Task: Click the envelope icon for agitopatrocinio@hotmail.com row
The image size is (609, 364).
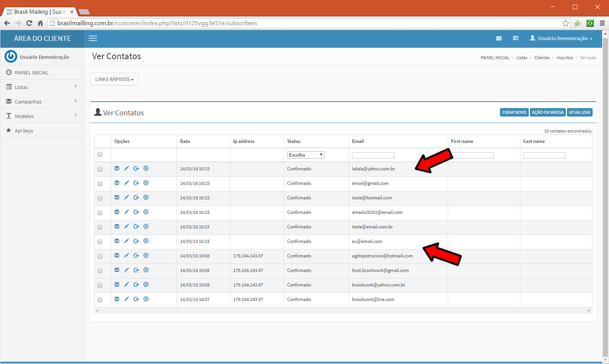Action: (117, 256)
